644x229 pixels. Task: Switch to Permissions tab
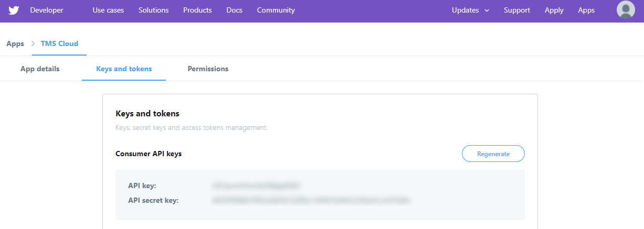(x=208, y=69)
